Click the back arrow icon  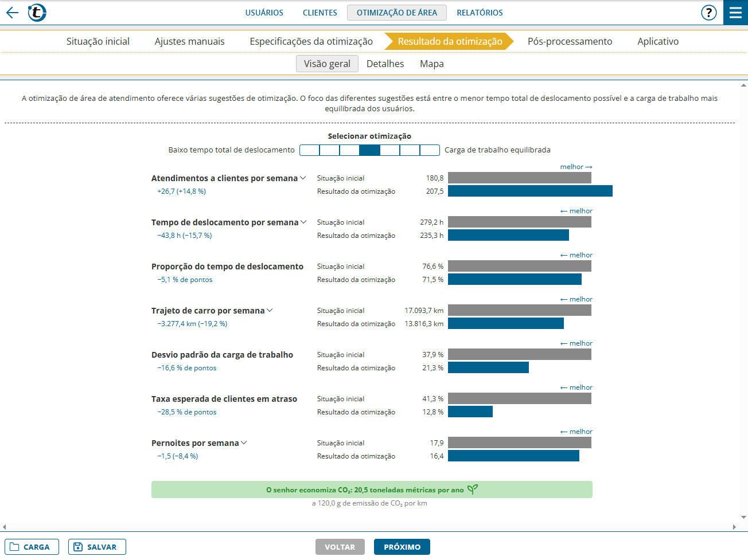tap(12, 13)
